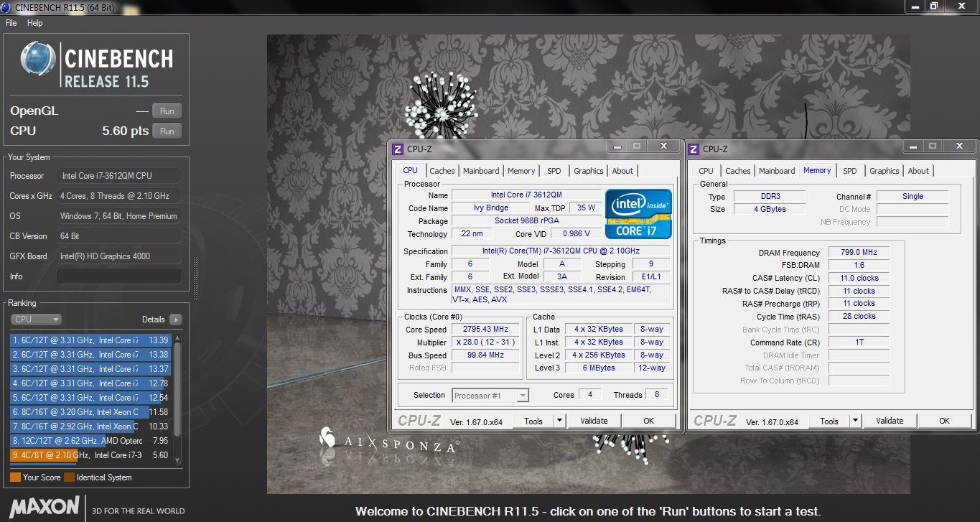Screen dimensions: 980x522
Task: Open the CPU ranking type dropdown
Action: click(x=36, y=320)
